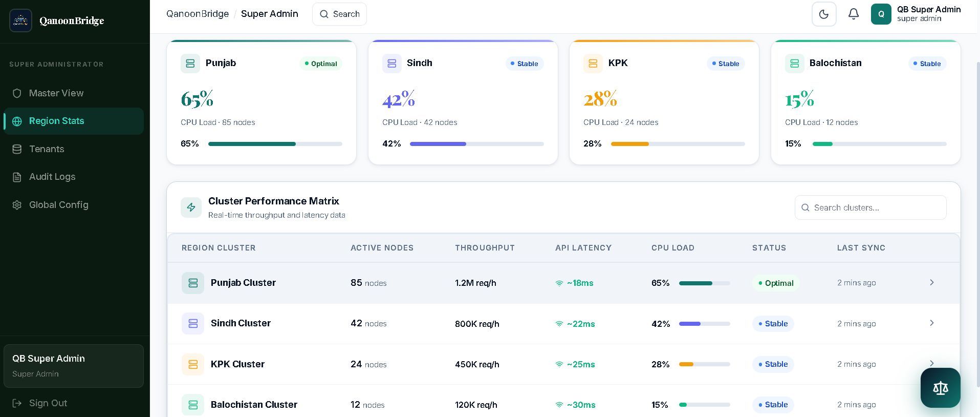Screen dimensions: 980x417
Task: Click Balochistan card 15% progress bar
Action: click(x=880, y=144)
